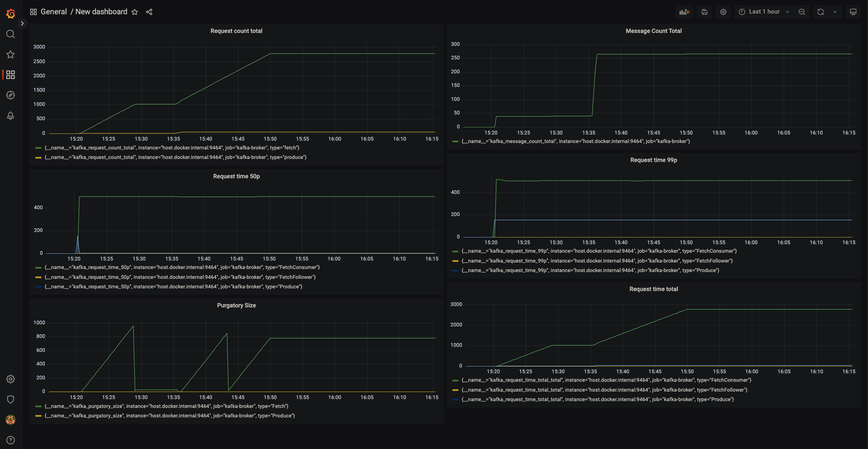Viewport: 868px width, 449px height.
Task: Zoom out the time range
Action: pos(802,12)
